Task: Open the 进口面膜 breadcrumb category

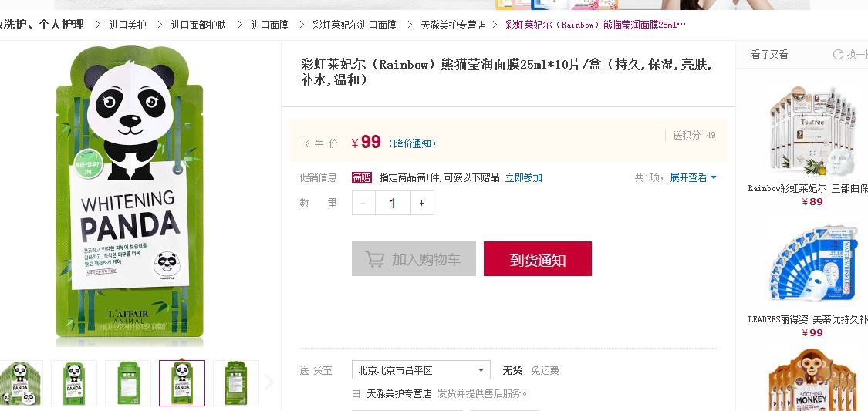Action: tap(269, 25)
